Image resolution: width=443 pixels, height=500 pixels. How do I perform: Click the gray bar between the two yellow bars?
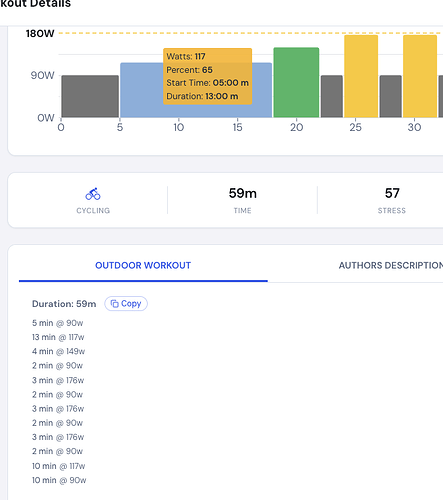(x=391, y=96)
